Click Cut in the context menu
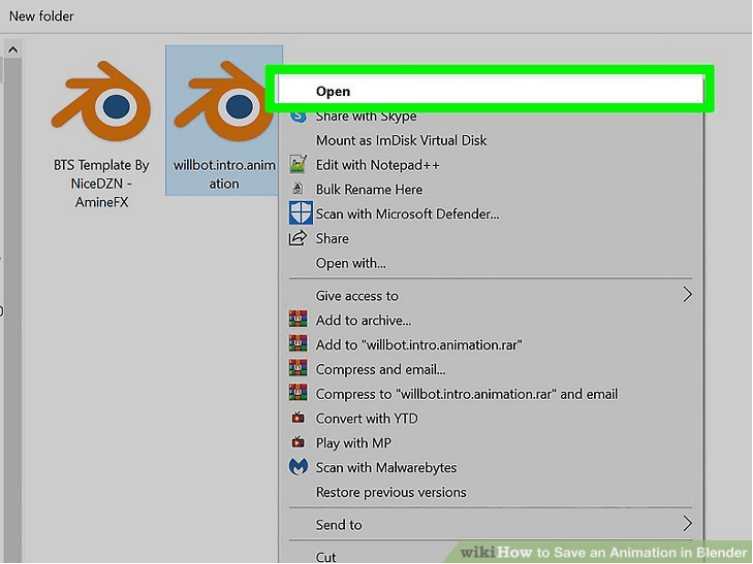Screen dimensions: 753x564 326,556
